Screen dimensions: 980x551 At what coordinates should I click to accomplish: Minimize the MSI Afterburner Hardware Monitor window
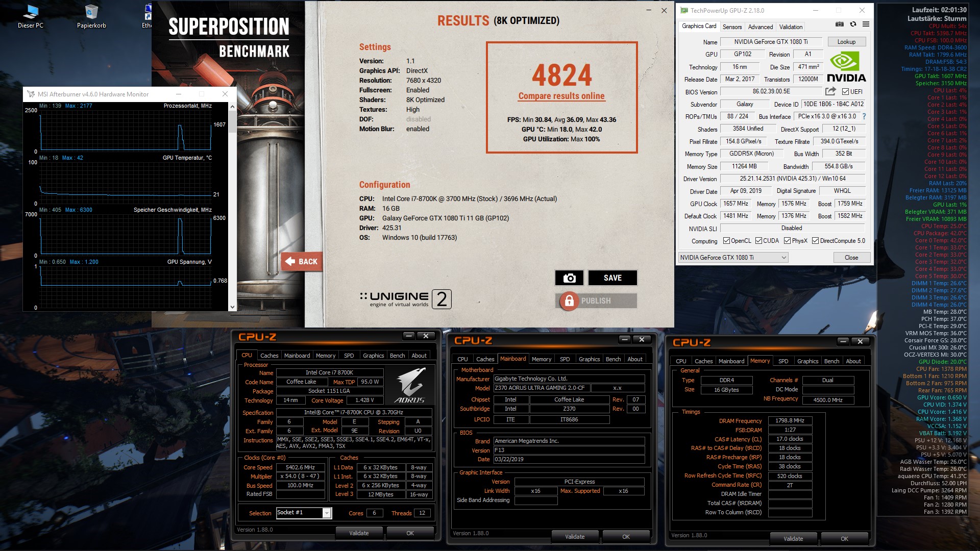pyautogui.click(x=179, y=94)
